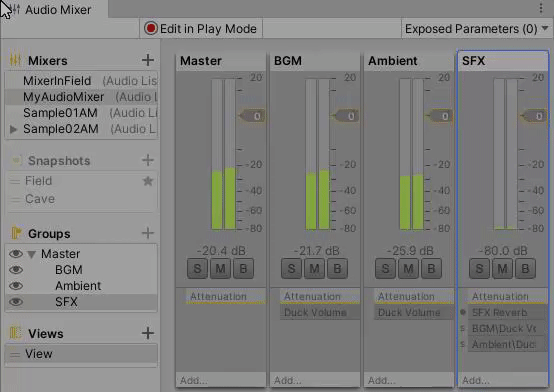Click the Views section icon

pyautogui.click(x=15, y=333)
